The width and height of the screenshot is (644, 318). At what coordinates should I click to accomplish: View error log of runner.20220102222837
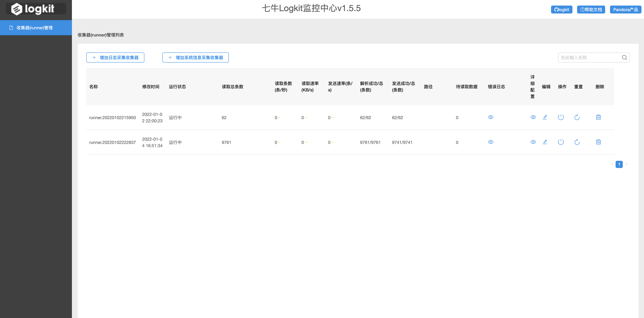[490, 142]
